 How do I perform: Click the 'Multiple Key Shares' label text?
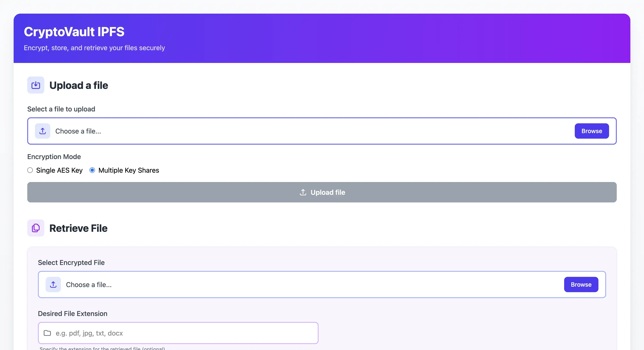pyautogui.click(x=128, y=170)
